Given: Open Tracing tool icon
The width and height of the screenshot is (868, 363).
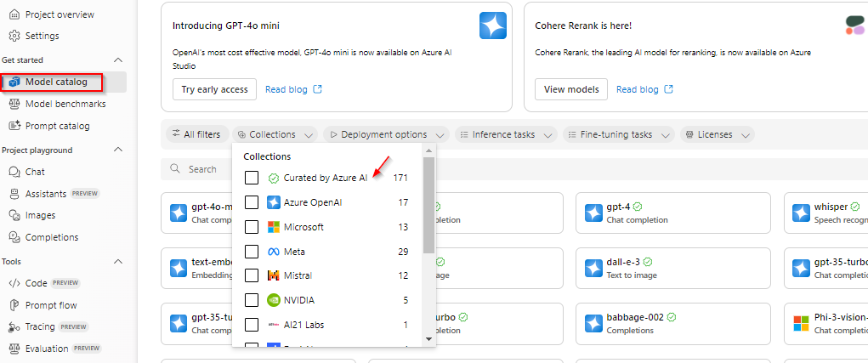Looking at the screenshot, I should (x=14, y=327).
